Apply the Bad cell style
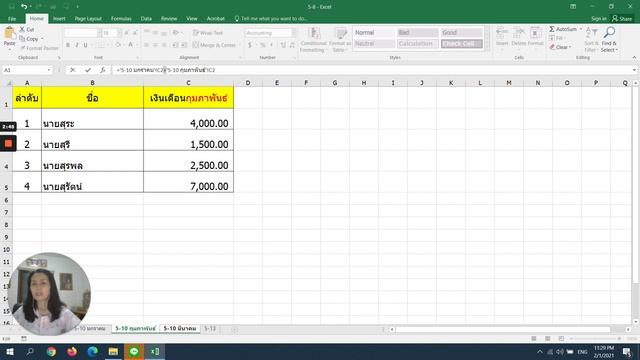The height and width of the screenshot is (360, 640). [x=417, y=33]
